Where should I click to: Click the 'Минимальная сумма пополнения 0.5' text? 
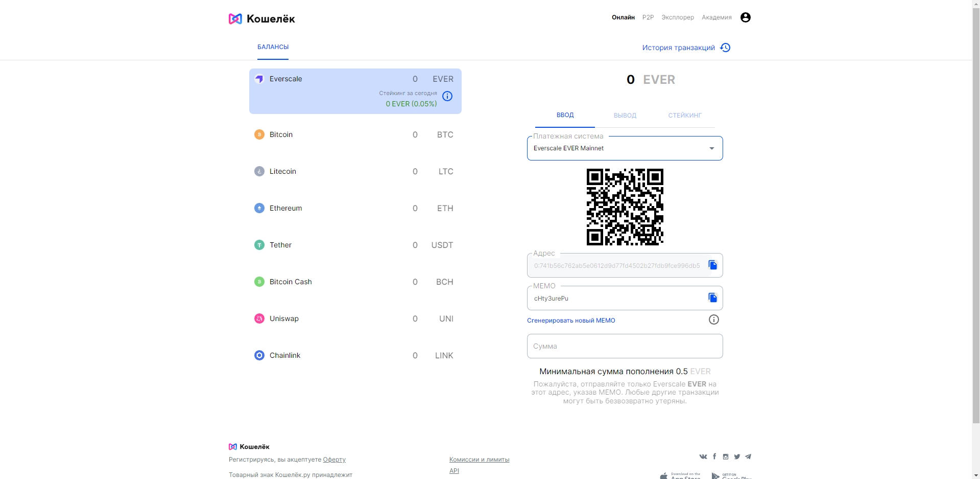(x=613, y=372)
